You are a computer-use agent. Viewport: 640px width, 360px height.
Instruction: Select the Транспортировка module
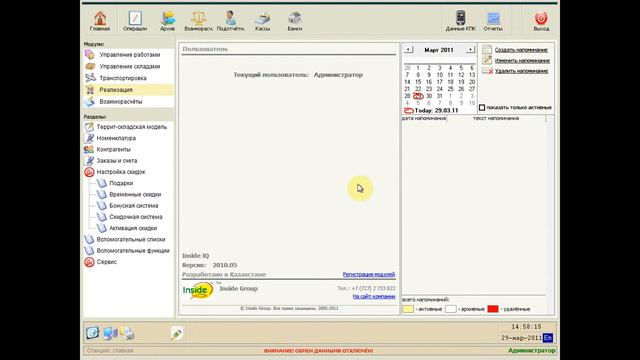click(x=129, y=78)
